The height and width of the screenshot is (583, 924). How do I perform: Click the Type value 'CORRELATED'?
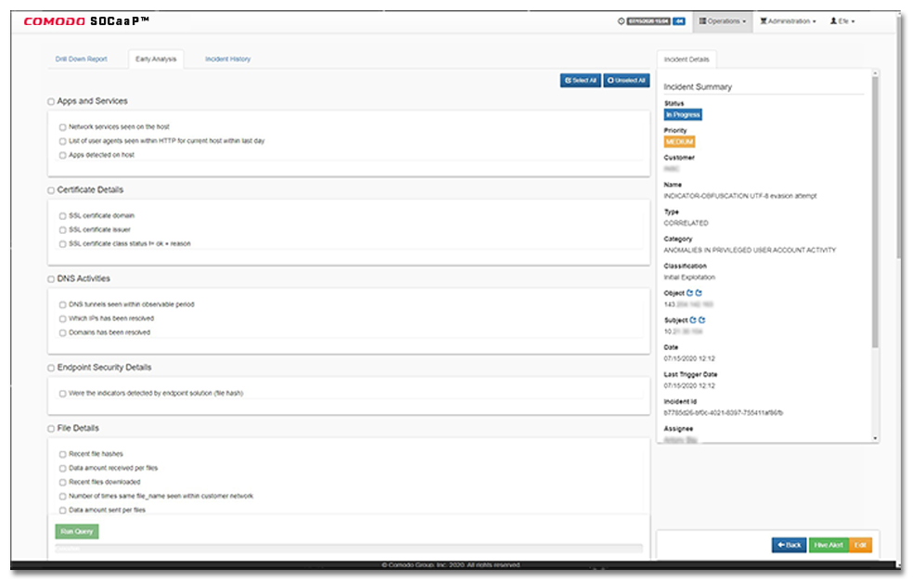(686, 224)
